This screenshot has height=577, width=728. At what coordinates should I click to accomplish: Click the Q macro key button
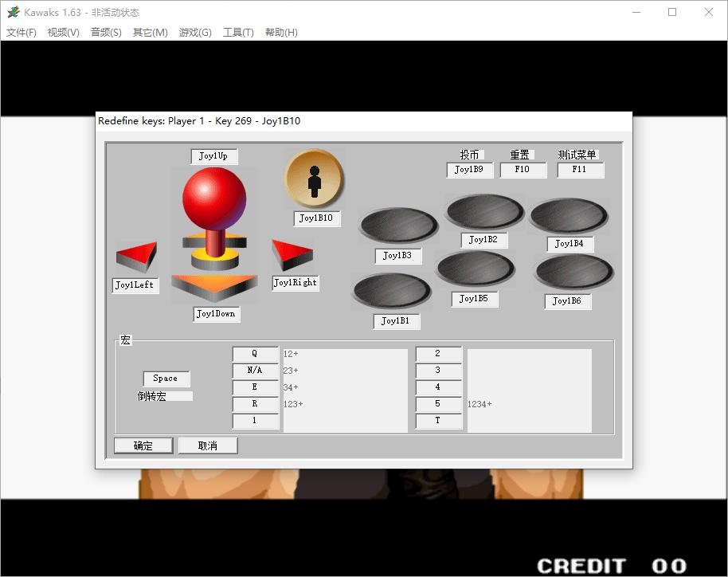pyautogui.click(x=255, y=354)
